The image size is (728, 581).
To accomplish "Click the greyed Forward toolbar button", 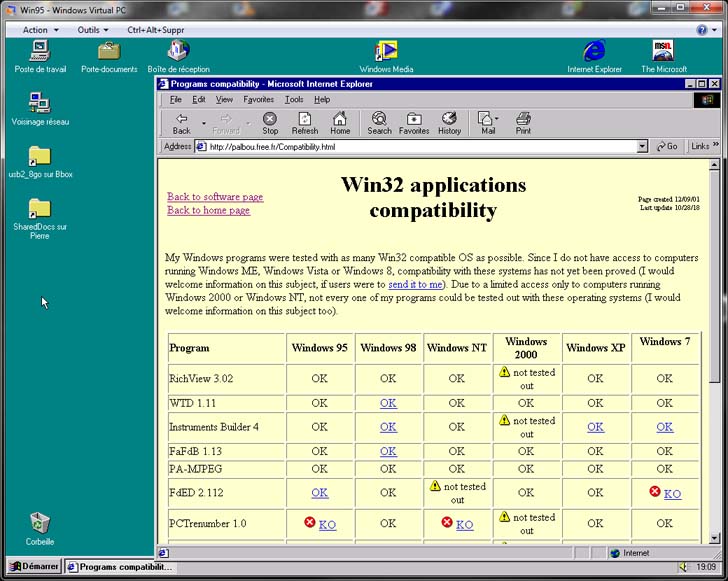I will point(226,124).
